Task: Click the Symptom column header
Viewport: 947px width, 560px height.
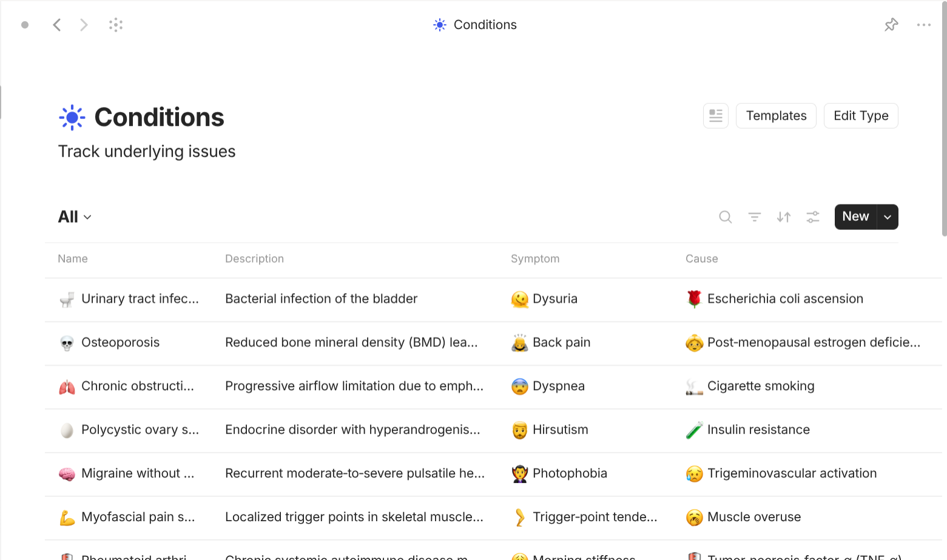Action: 535,258
